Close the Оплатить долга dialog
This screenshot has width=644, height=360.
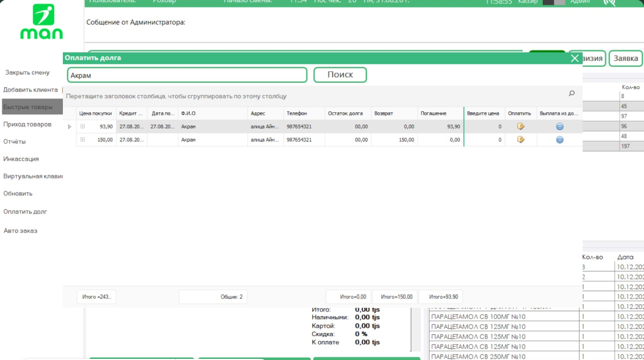575,59
